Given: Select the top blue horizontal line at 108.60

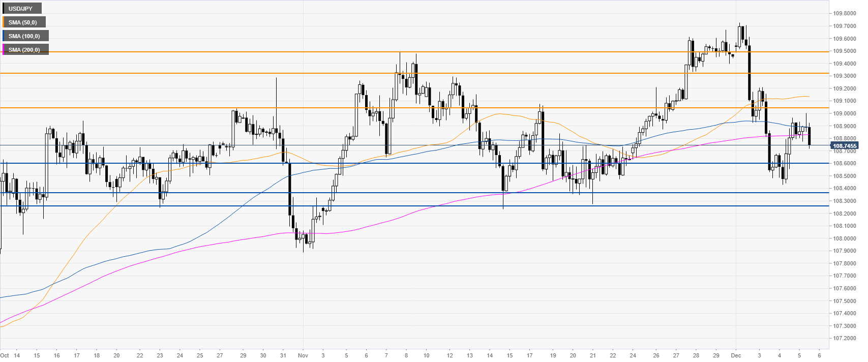Looking at the screenshot, I should 407,163.
